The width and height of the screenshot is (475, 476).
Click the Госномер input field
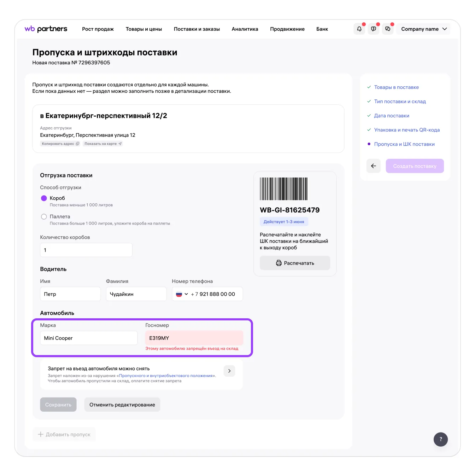[x=194, y=338]
